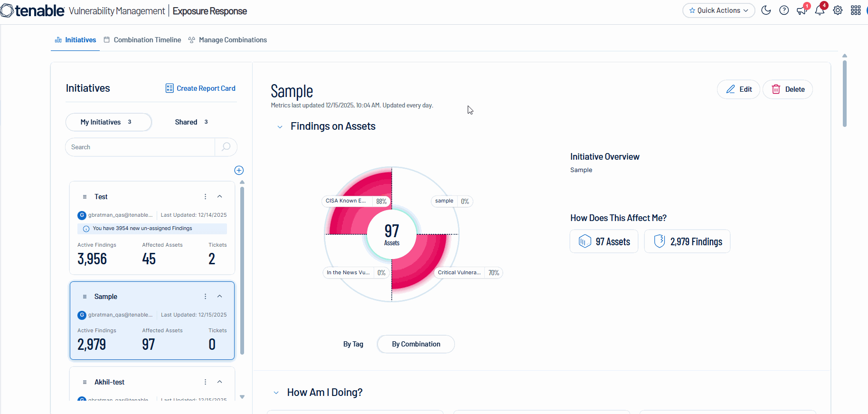This screenshot has height=414, width=868.
Task: Click the search magnifier icon
Action: [226, 147]
